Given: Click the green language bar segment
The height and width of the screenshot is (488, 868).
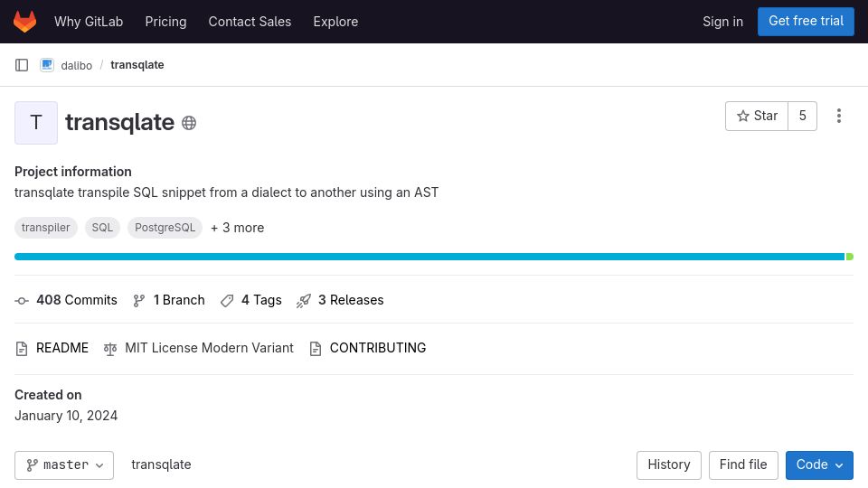Looking at the screenshot, I should coord(849,257).
